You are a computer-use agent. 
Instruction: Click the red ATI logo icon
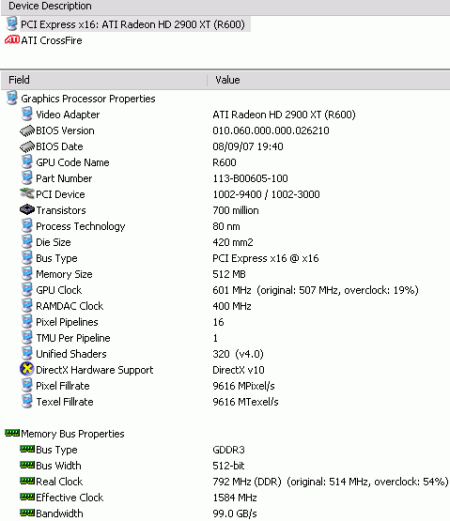(12, 40)
